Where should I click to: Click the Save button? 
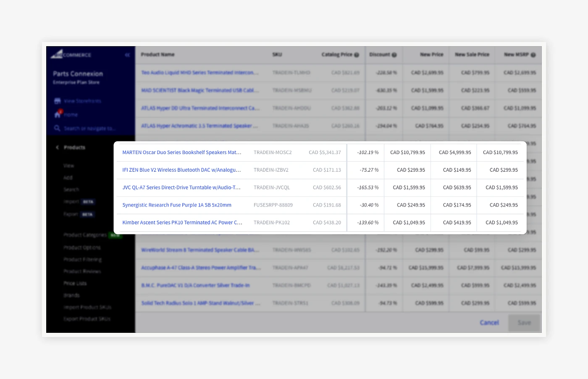tap(524, 323)
